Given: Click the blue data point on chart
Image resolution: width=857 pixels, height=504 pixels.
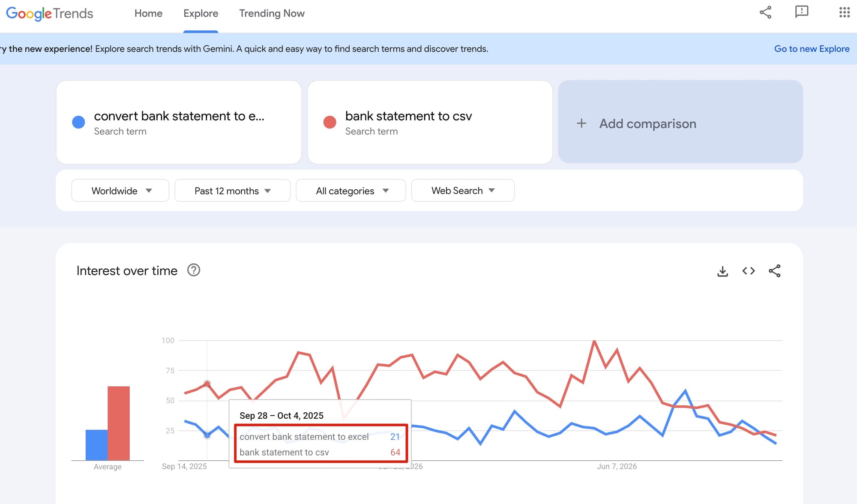Looking at the screenshot, I should click(x=207, y=435).
